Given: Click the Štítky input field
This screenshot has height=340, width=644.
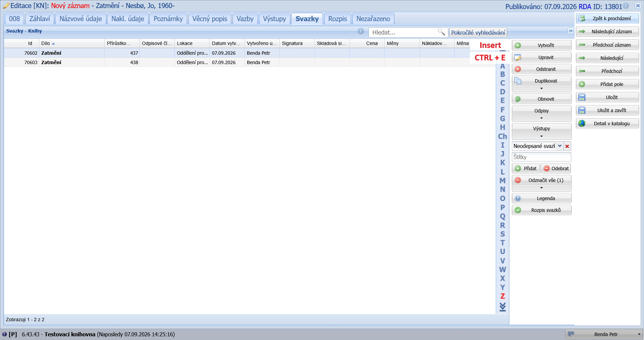Looking at the screenshot, I should [541, 157].
